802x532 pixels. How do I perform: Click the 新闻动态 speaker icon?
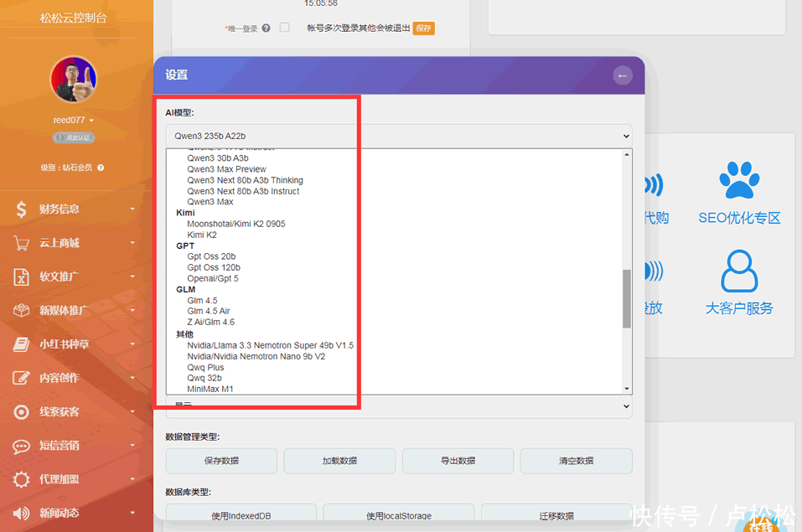point(22,513)
